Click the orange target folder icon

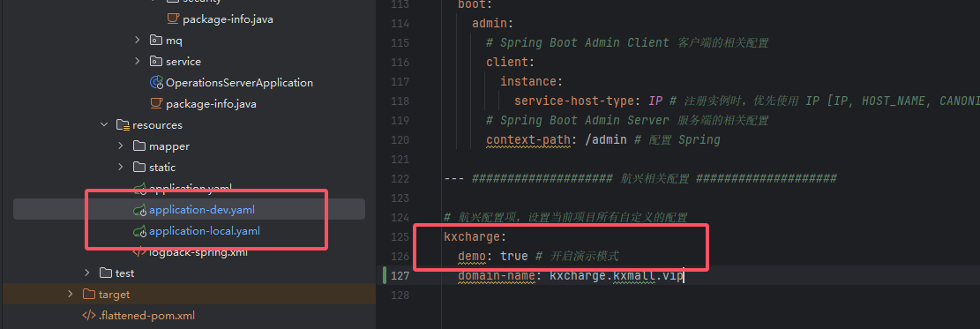point(89,295)
